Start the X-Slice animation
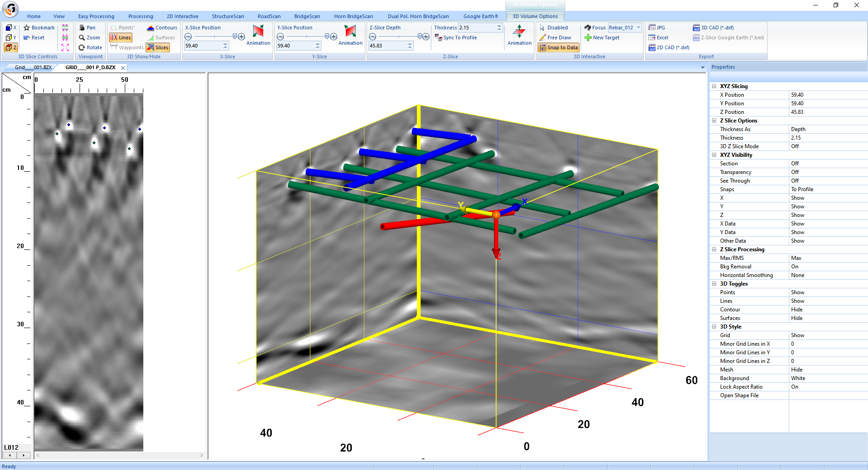The height and width of the screenshot is (470, 868). (x=258, y=35)
